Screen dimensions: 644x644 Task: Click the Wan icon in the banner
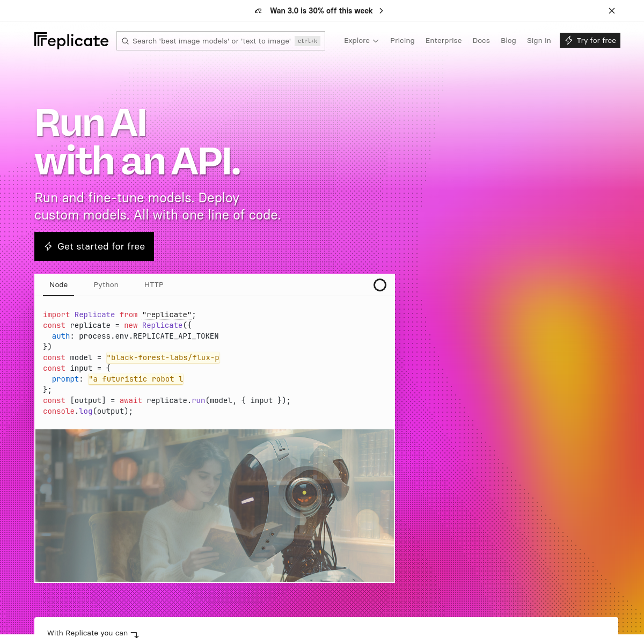(259, 11)
